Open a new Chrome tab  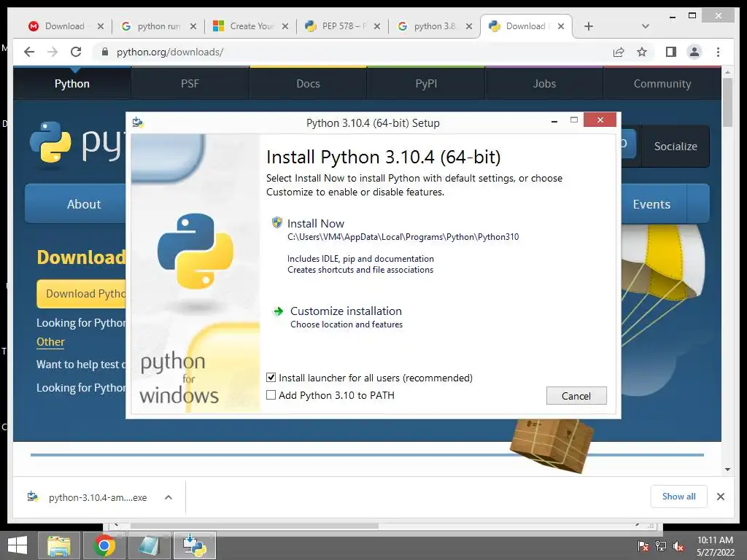pos(589,26)
